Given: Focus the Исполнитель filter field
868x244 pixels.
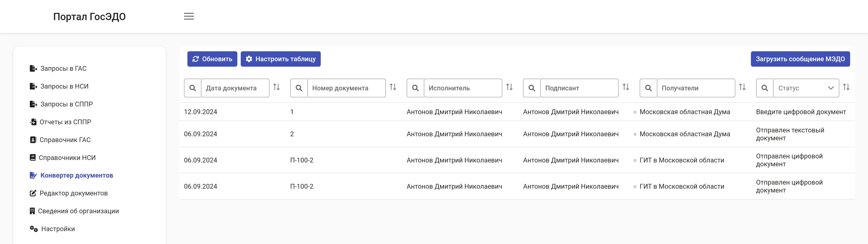Looking at the screenshot, I should (463, 88).
